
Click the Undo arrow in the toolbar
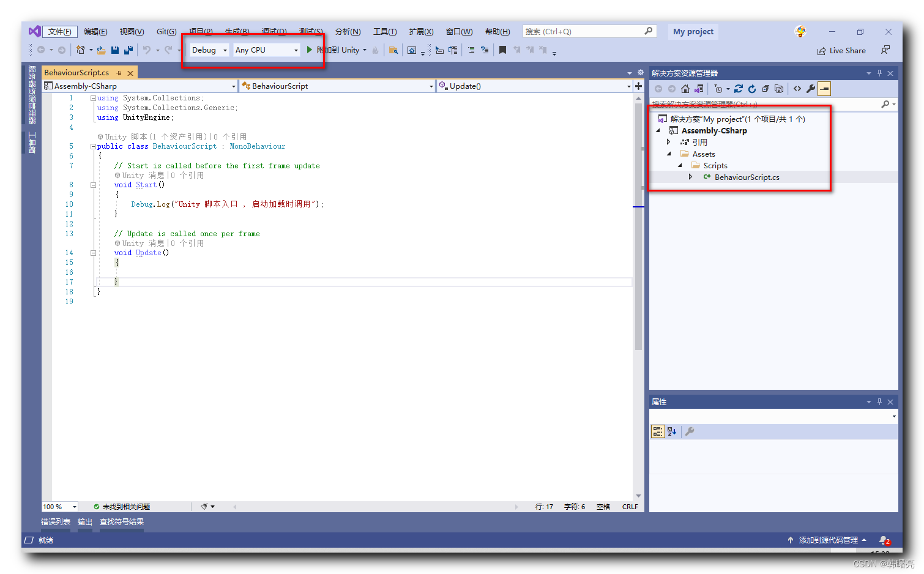click(146, 50)
